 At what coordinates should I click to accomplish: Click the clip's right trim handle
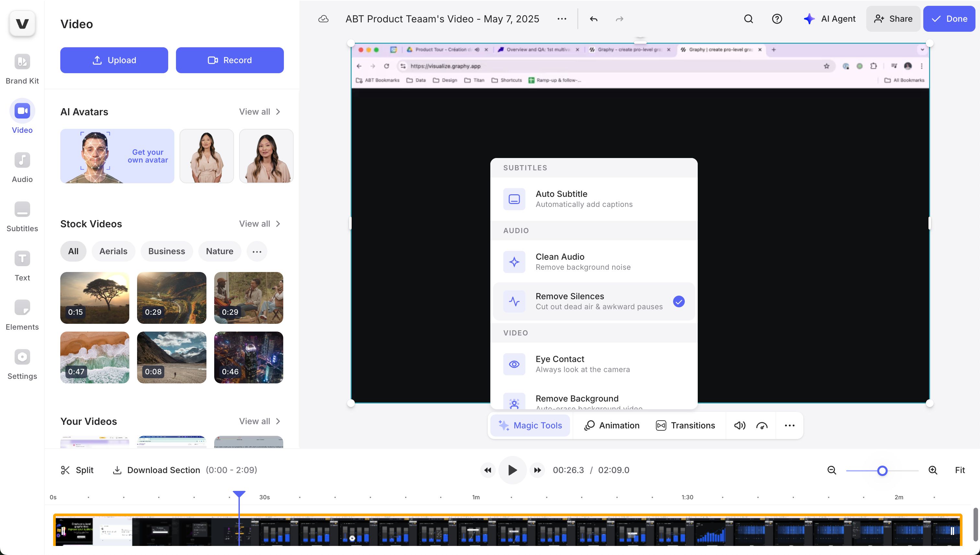[952, 531]
